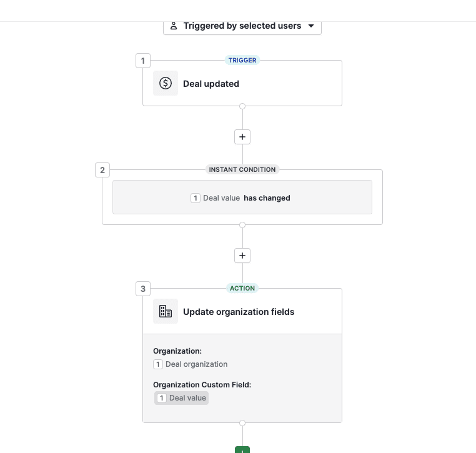Screen dimensions: 476x453
Task: Open the Update organization fields action
Action: [239, 312]
